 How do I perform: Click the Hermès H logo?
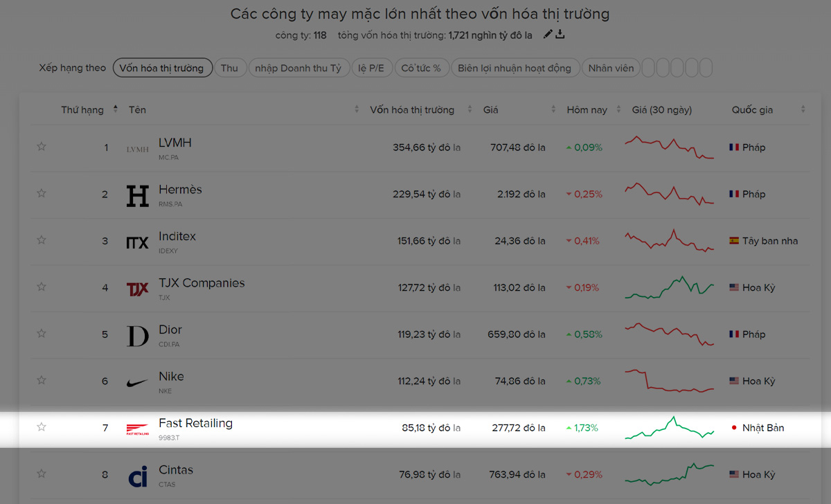tap(137, 195)
